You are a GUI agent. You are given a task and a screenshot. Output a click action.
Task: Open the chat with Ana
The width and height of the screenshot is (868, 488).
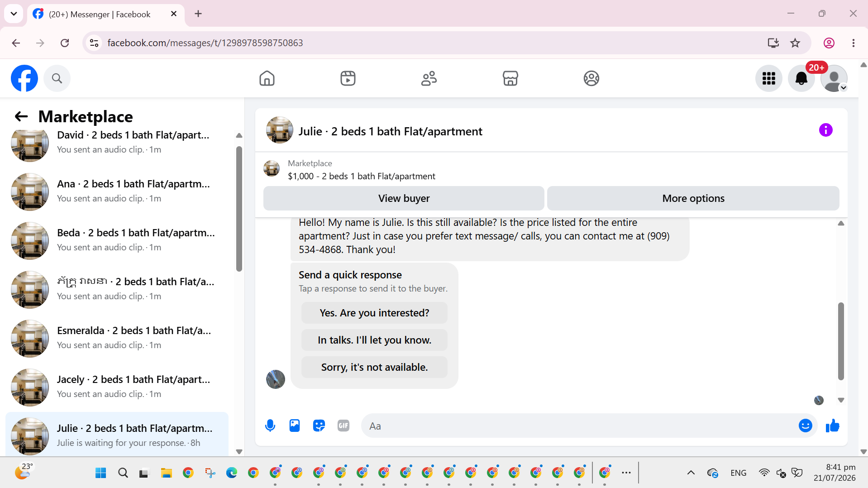pyautogui.click(x=117, y=191)
